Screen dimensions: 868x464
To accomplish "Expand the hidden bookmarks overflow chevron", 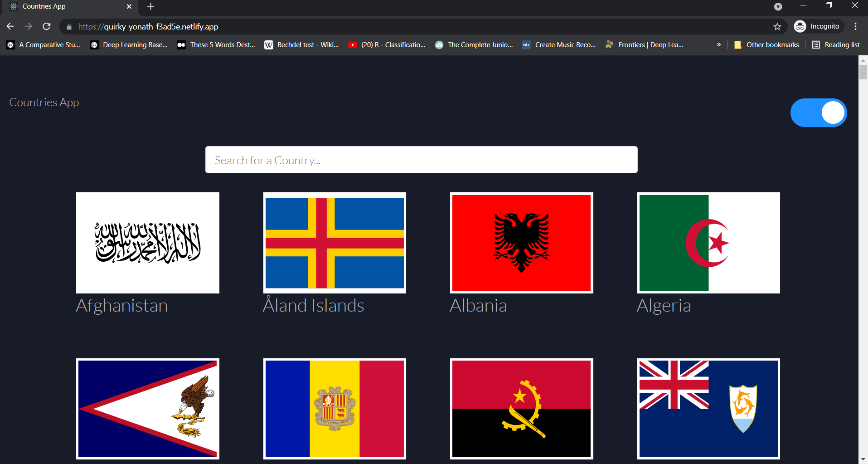I will coord(719,44).
